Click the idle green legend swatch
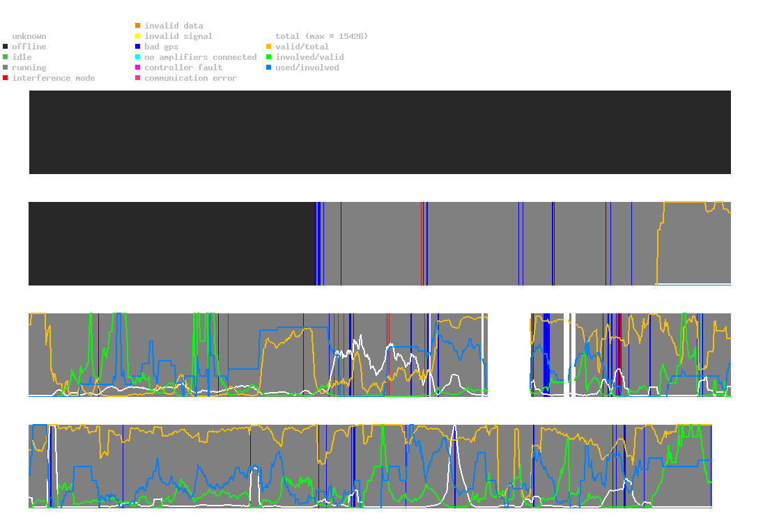The width and height of the screenshot is (763, 532). pos(6,57)
